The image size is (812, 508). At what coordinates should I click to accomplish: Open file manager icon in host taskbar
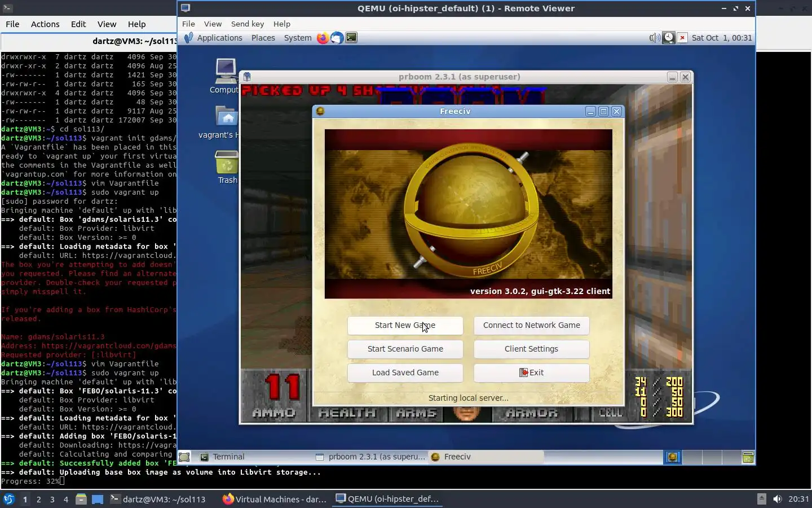(81, 499)
